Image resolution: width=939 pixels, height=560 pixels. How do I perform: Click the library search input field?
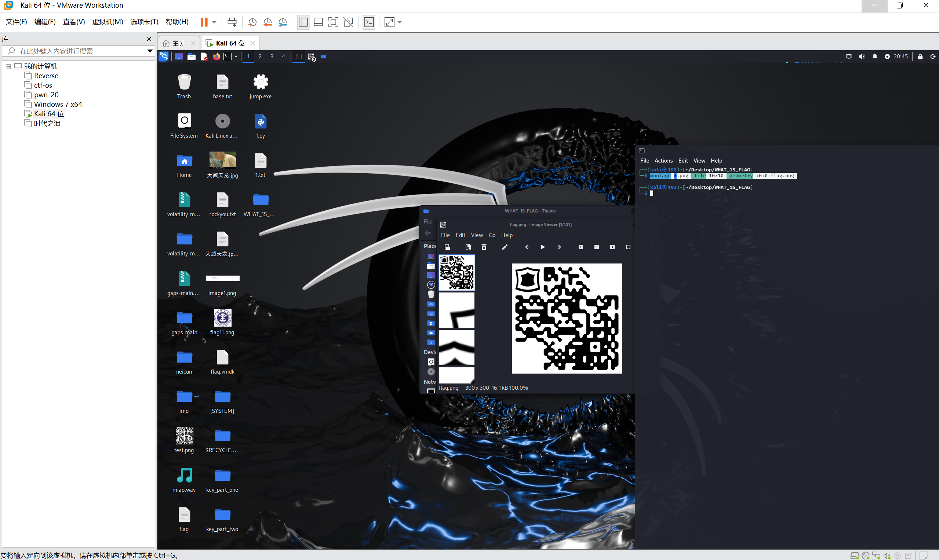(x=76, y=51)
